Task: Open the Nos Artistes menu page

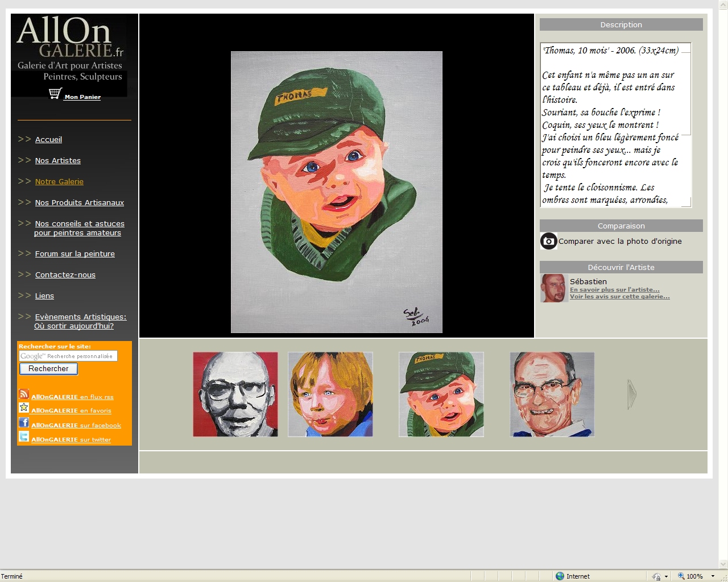Action: (57, 161)
